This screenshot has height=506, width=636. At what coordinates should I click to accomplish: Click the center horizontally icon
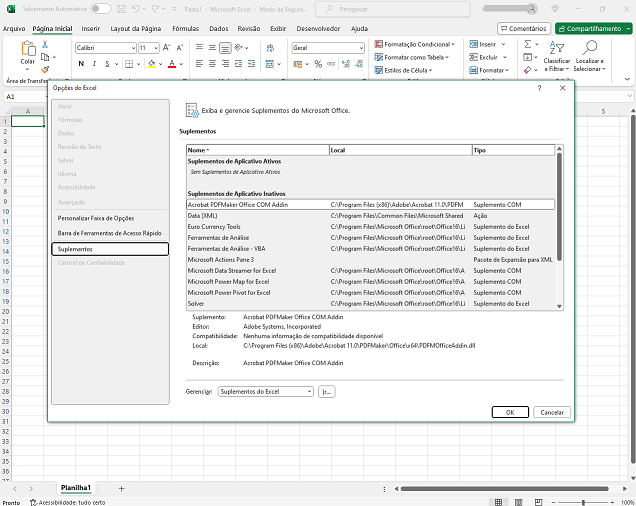point(212,64)
